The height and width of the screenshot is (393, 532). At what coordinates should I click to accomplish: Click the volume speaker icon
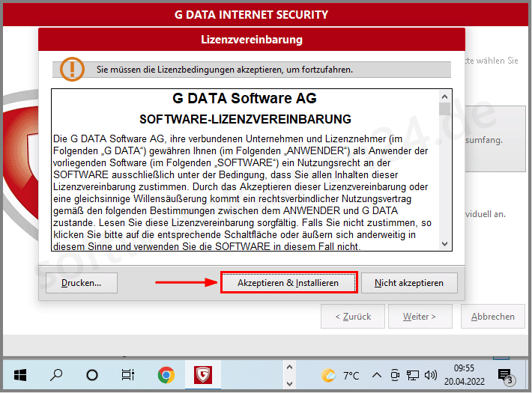coord(431,374)
